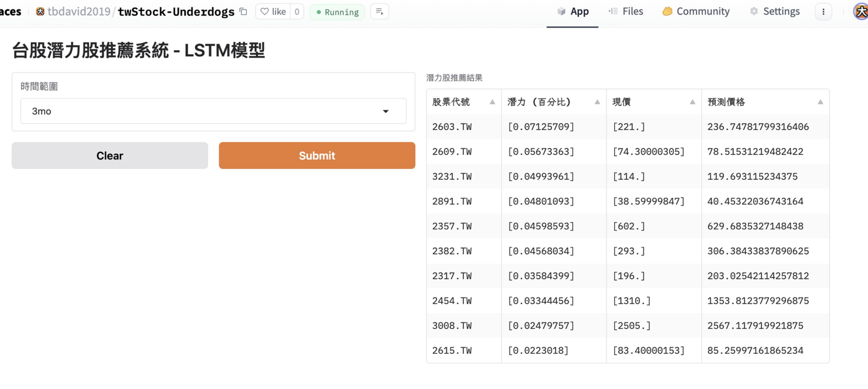The width and height of the screenshot is (868, 389).
Task: Select cell 2609.TW
Action: point(464,151)
